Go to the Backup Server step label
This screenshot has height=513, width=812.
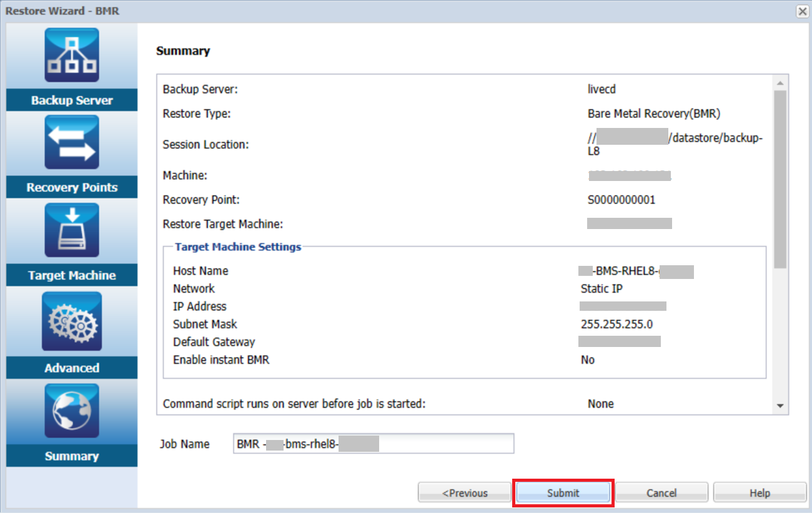click(72, 100)
